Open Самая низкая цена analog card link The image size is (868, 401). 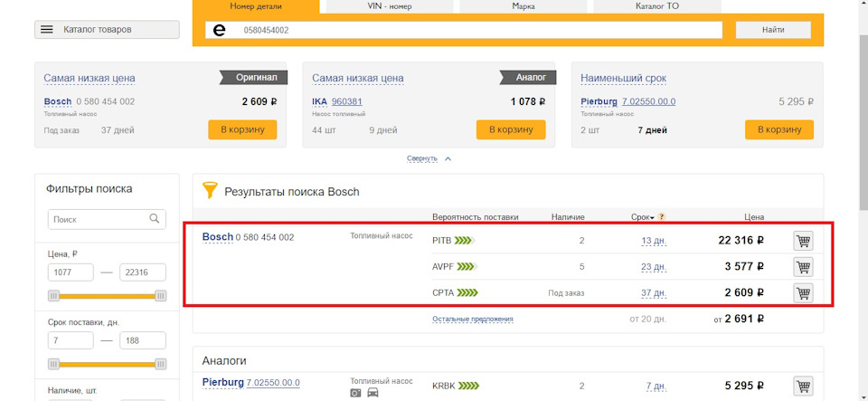click(x=358, y=78)
